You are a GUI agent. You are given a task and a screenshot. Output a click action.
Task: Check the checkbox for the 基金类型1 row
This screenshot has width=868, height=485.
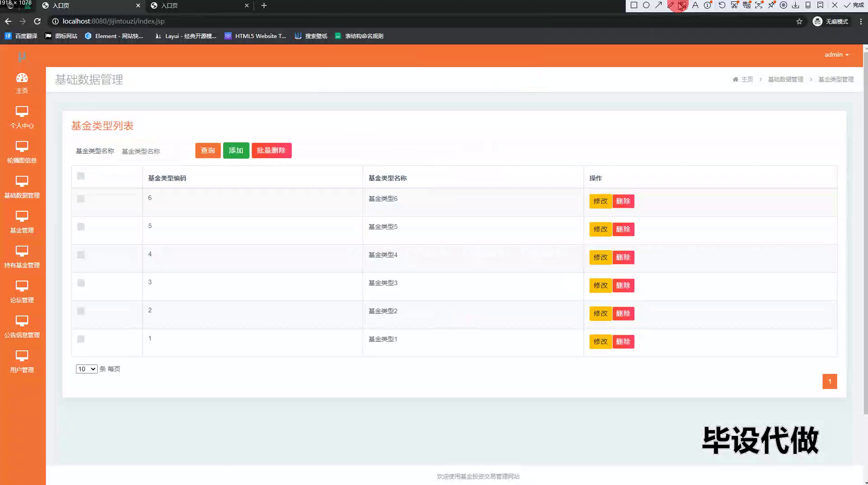click(81, 339)
